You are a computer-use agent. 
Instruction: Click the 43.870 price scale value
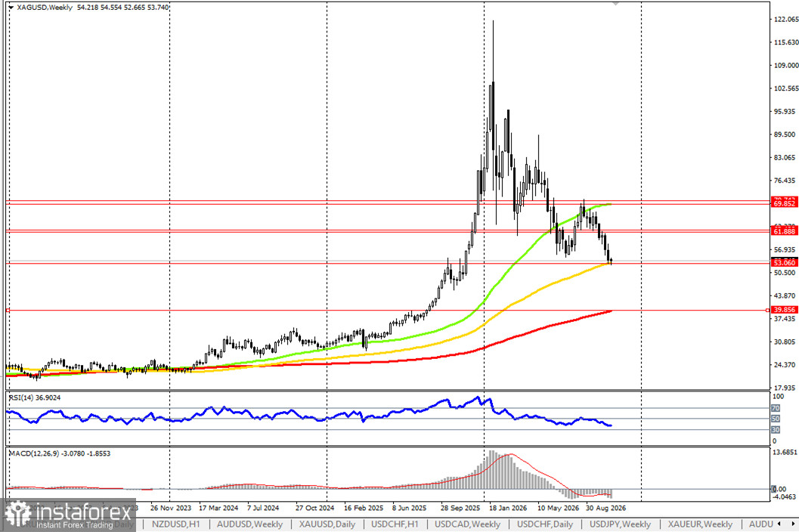coord(784,295)
